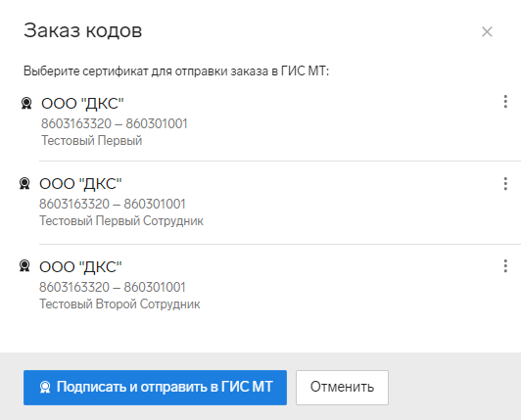The height and width of the screenshot is (420, 521).
Task: Click INN–KPP line of first certificate
Action: click(x=115, y=123)
